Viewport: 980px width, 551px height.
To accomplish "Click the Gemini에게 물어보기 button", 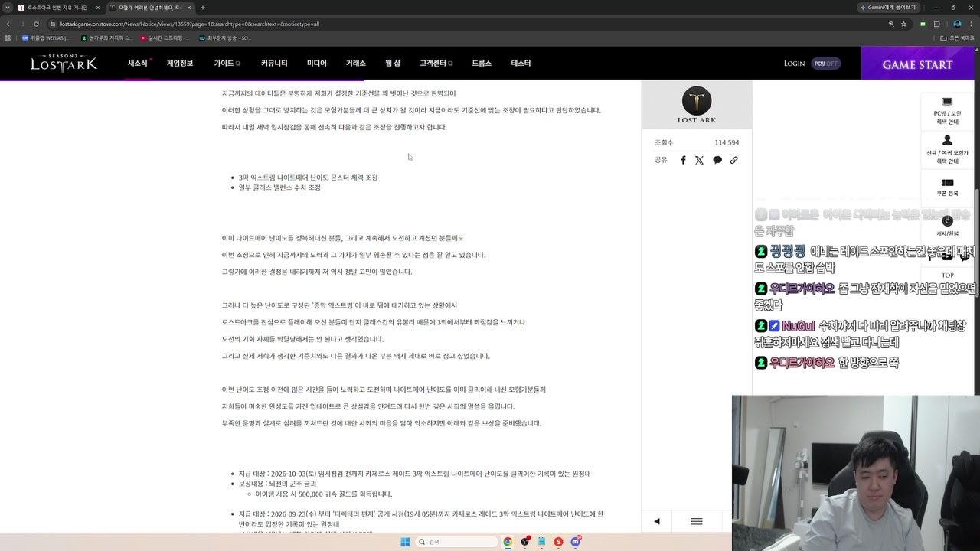I will (x=890, y=8).
